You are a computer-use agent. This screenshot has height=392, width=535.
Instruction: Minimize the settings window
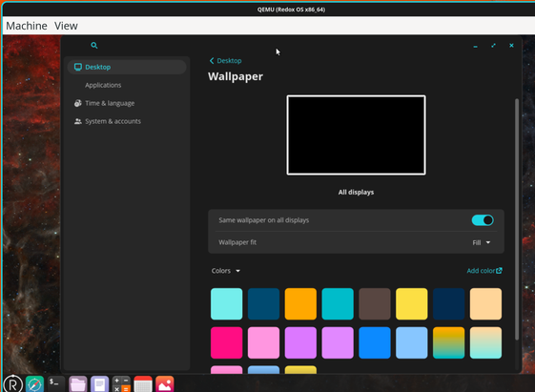(x=475, y=46)
